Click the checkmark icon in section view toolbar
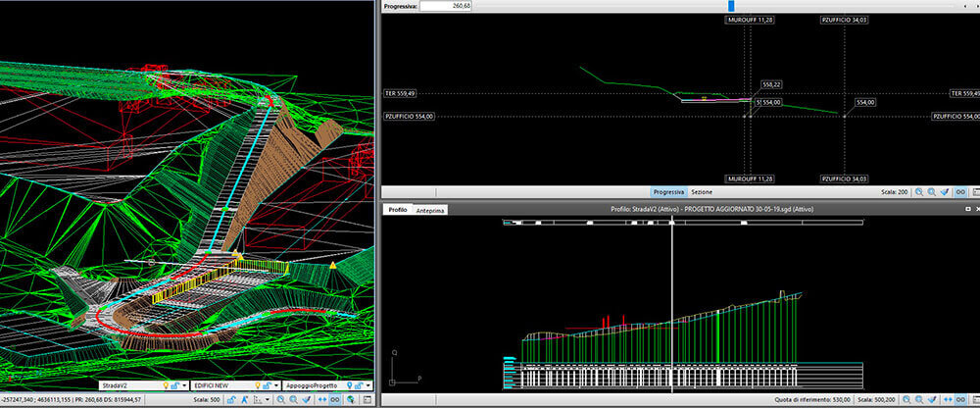The width and height of the screenshot is (980, 408). pos(946,191)
